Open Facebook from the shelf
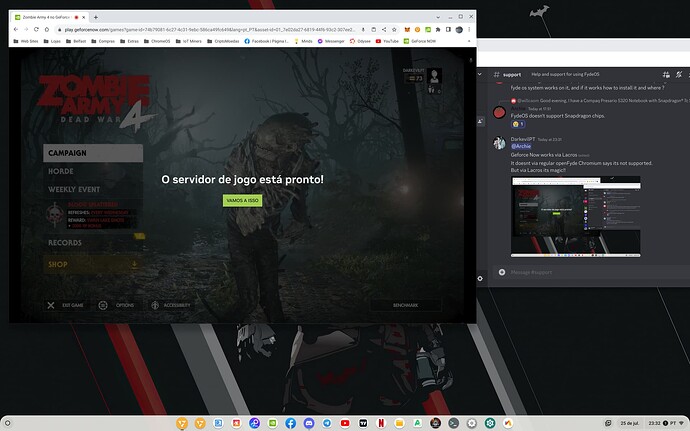The height and width of the screenshot is (431, 690). [290, 423]
